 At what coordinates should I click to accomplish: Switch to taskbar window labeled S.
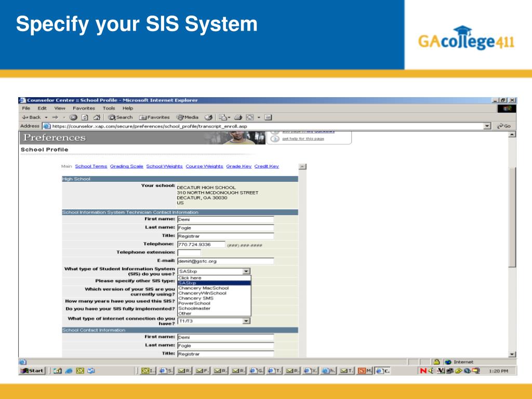pos(166,371)
